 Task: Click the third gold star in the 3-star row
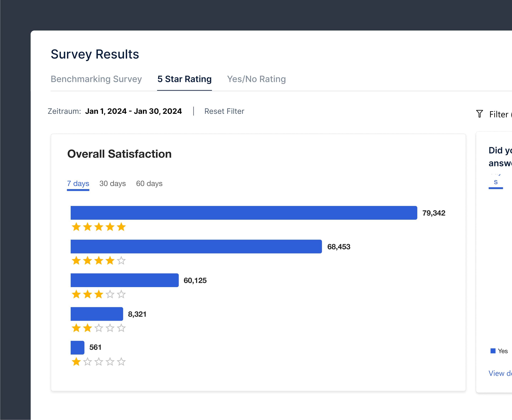(x=99, y=294)
